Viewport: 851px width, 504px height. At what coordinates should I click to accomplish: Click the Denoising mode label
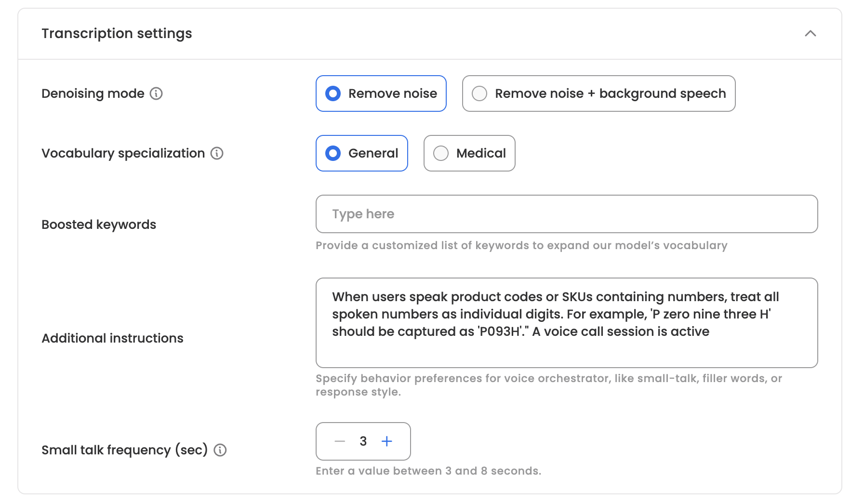93,93
